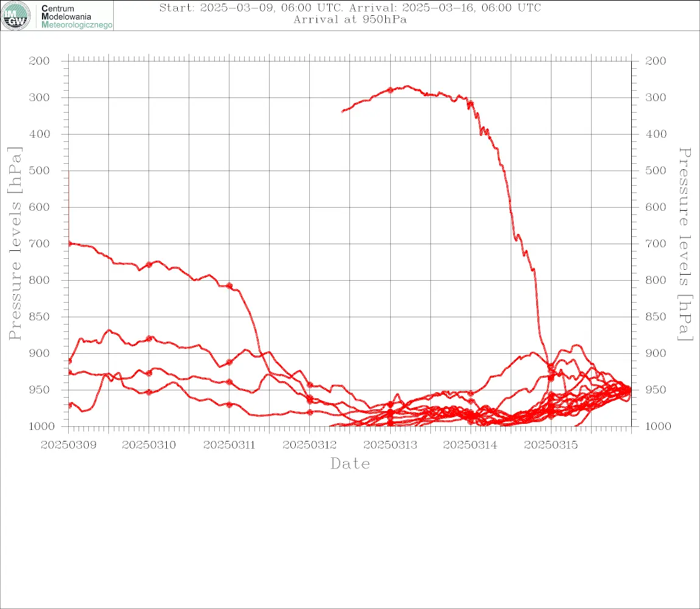
Task: Click the left axis 400 label
Action: [40, 134]
